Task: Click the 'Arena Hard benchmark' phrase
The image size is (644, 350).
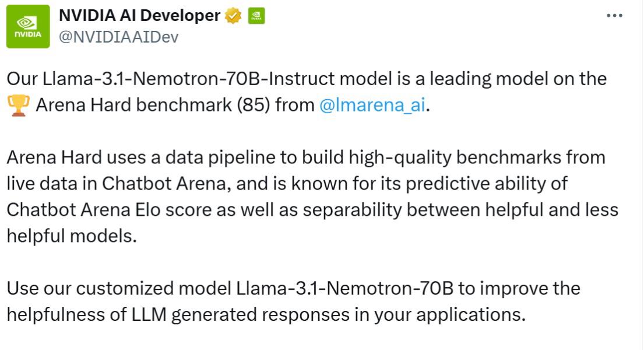Action: (133, 106)
